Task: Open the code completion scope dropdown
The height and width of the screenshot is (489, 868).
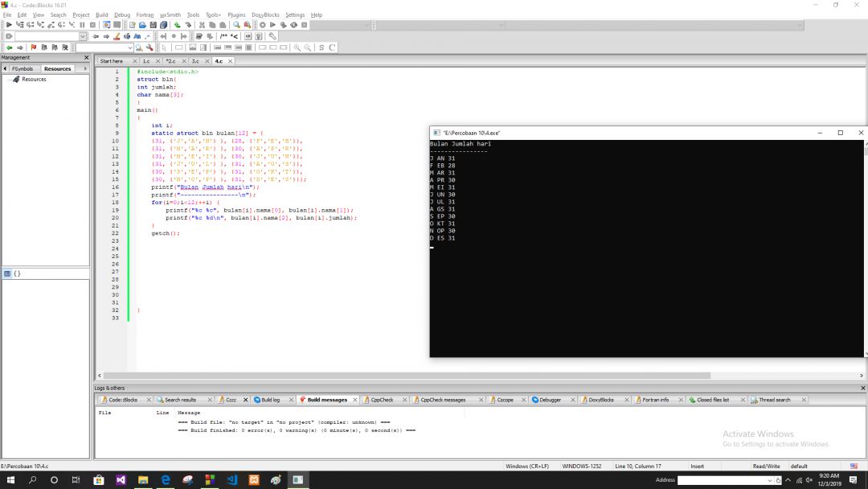Action: (501, 25)
